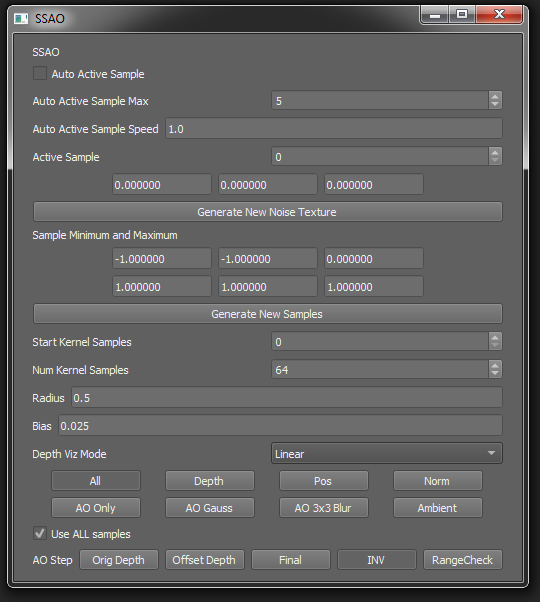Maximize the SSAO window
The height and width of the screenshot is (602, 540).
[462, 15]
